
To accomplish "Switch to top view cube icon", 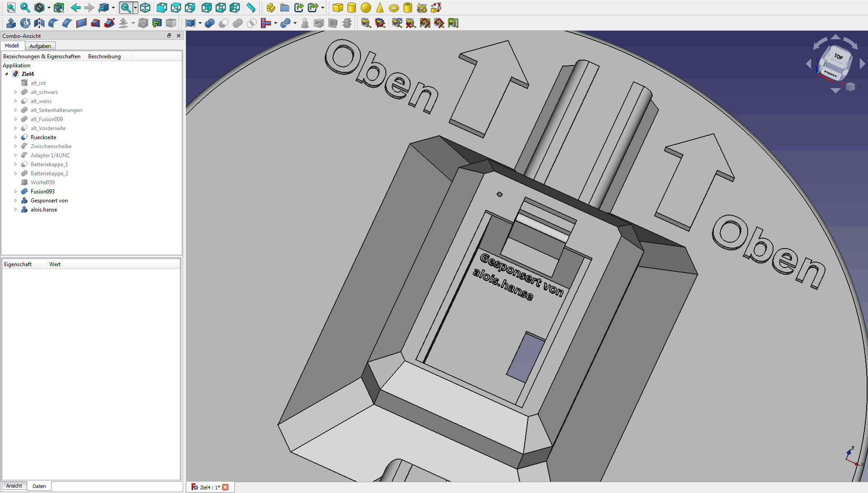I will point(176,8).
